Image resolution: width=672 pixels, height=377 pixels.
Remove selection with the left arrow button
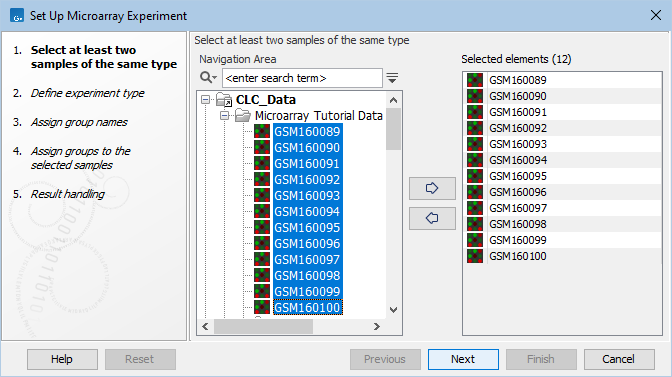(432, 218)
